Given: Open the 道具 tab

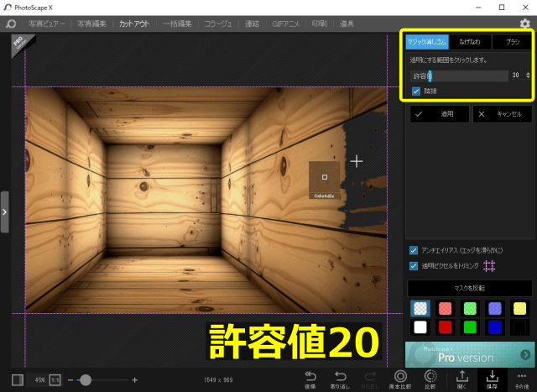Looking at the screenshot, I should point(347,24).
